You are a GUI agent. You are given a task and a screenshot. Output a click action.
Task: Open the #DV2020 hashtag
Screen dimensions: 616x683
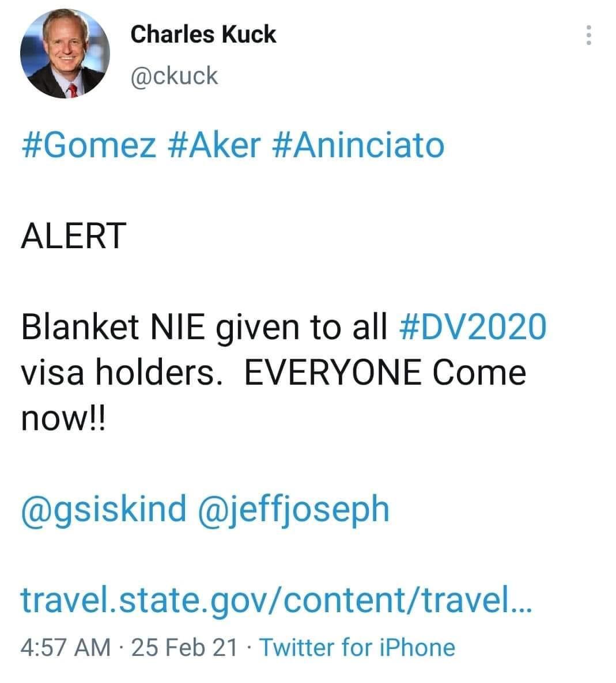point(472,327)
